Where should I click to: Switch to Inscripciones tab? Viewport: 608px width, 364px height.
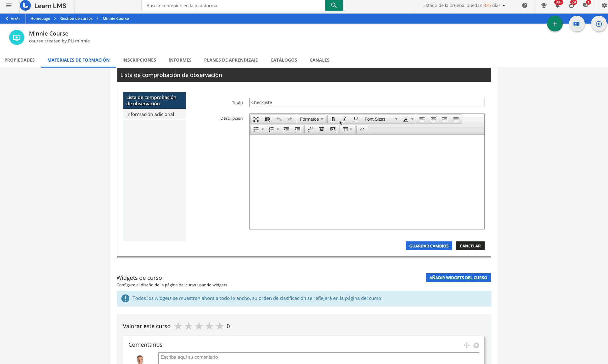click(x=139, y=60)
